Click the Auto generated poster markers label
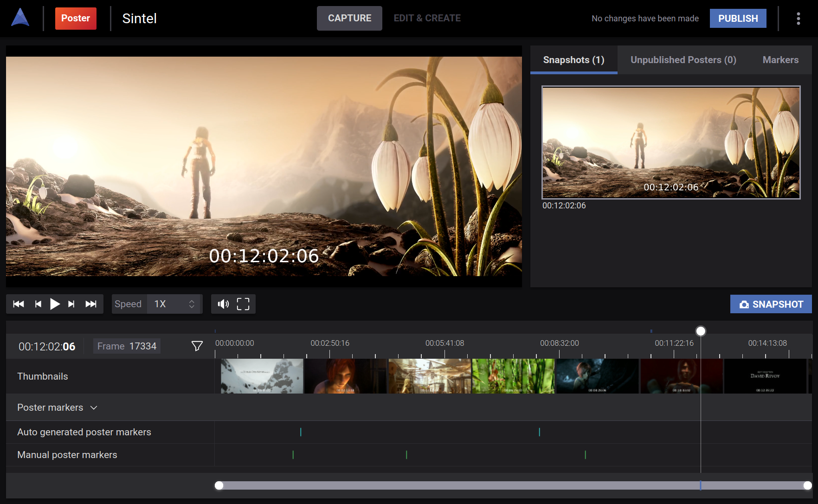This screenshot has height=504, width=818. tap(84, 432)
